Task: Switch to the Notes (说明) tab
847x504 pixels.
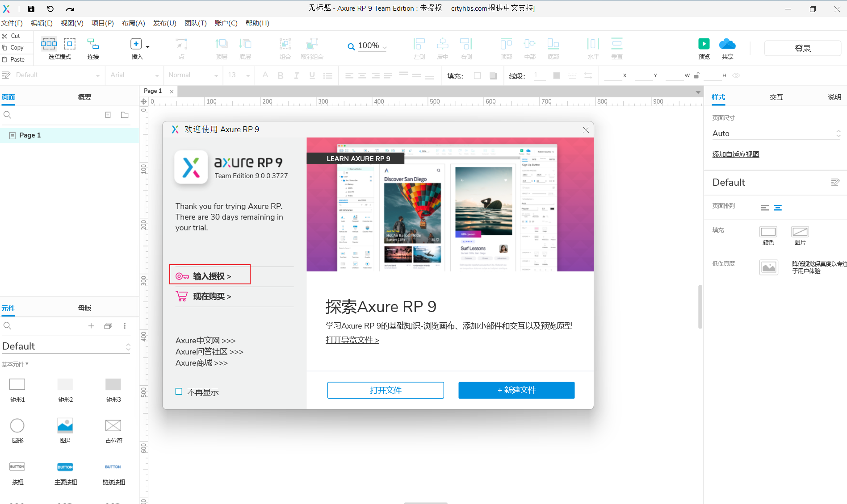Action: (x=834, y=97)
